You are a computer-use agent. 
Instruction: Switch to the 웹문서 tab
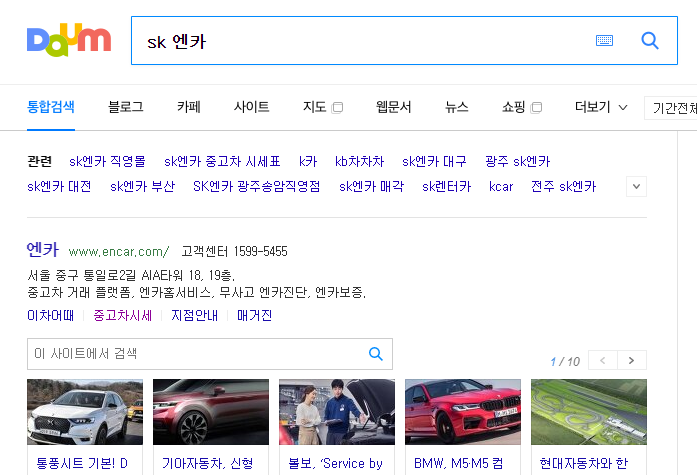[x=393, y=107]
